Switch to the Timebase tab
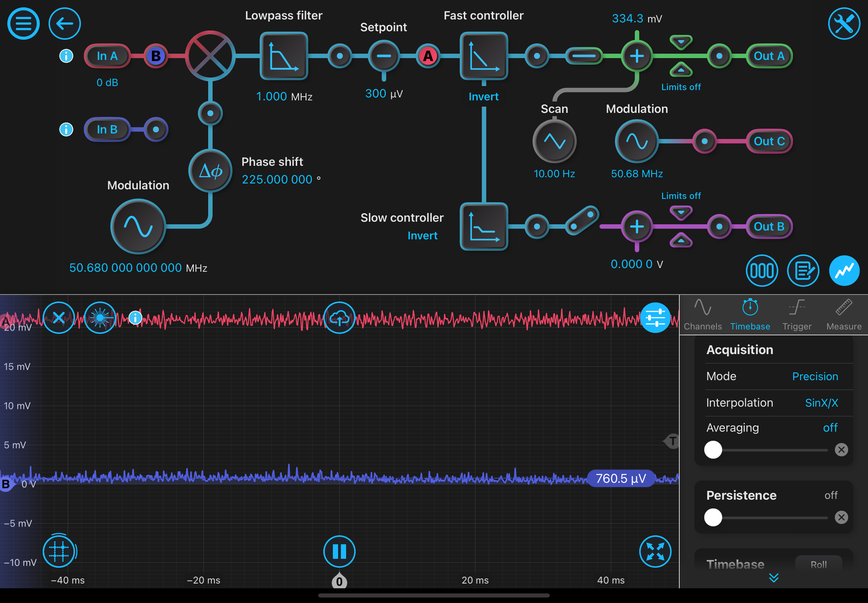The image size is (868, 603). 750,315
